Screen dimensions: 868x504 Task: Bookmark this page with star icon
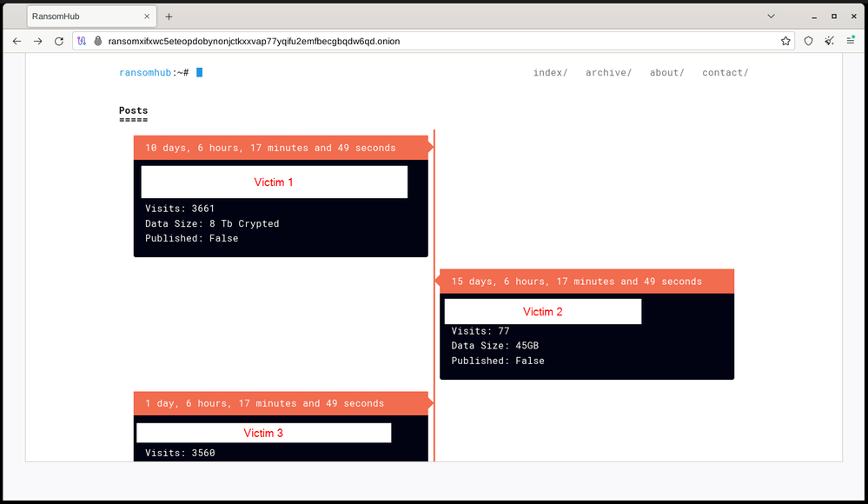tap(785, 41)
